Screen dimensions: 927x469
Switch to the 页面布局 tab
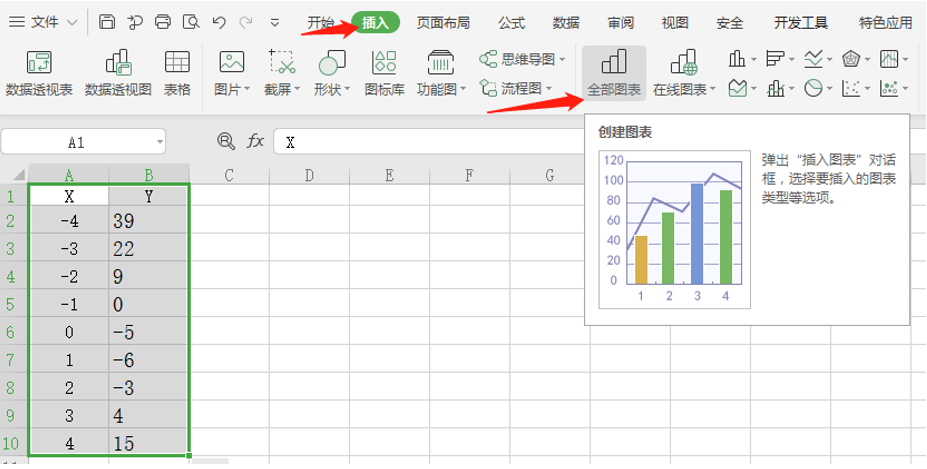(x=443, y=23)
